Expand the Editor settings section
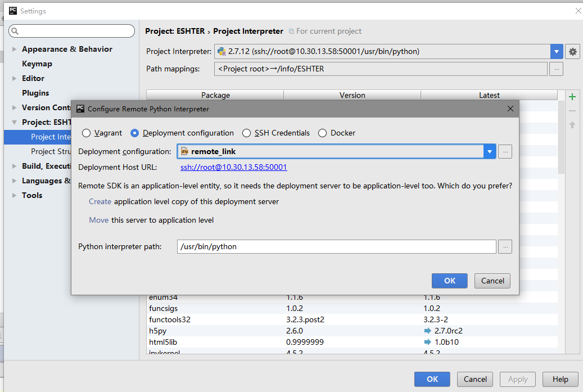583x392 pixels. click(x=14, y=78)
